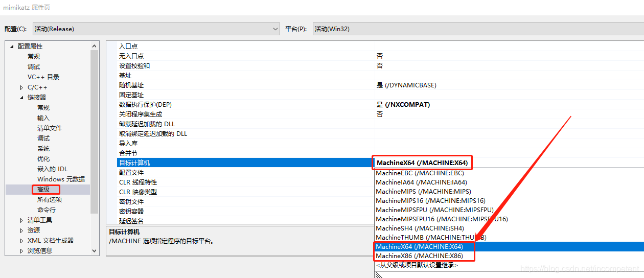Select 所有选项 tree item
The height and width of the screenshot is (278, 644).
tap(50, 200)
